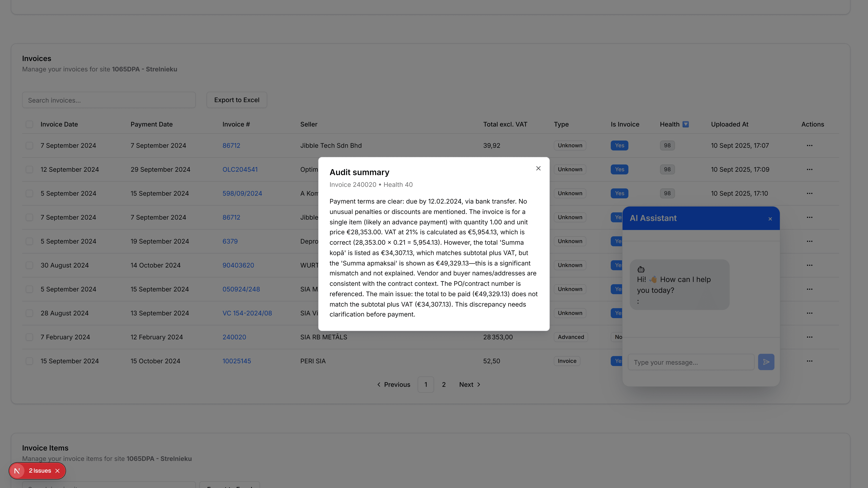Click the Export to Excel button

click(x=236, y=100)
